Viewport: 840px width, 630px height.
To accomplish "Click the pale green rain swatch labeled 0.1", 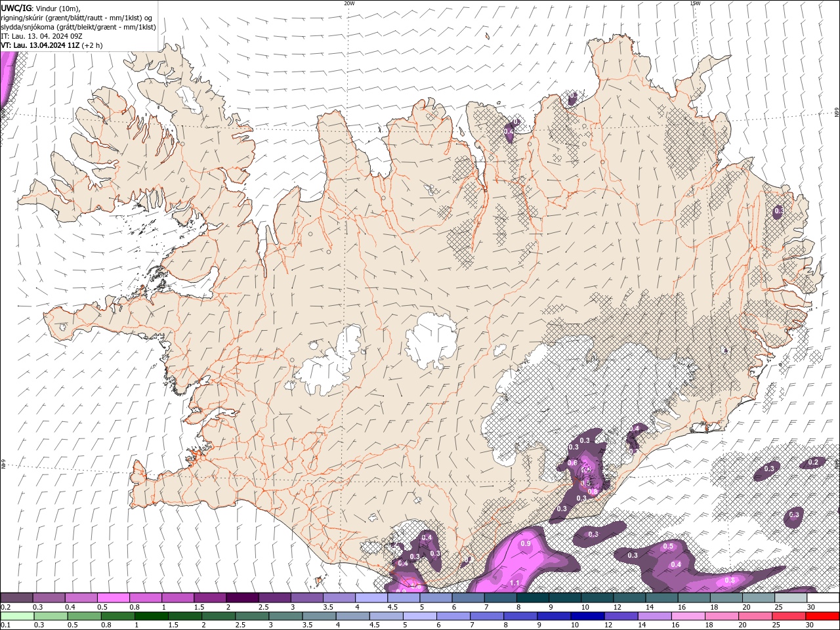I will click(x=18, y=616).
